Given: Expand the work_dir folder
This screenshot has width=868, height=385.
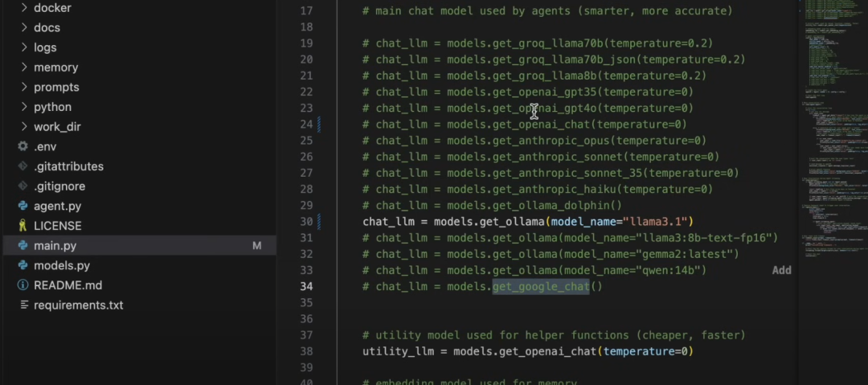Looking at the screenshot, I should pos(23,127).
